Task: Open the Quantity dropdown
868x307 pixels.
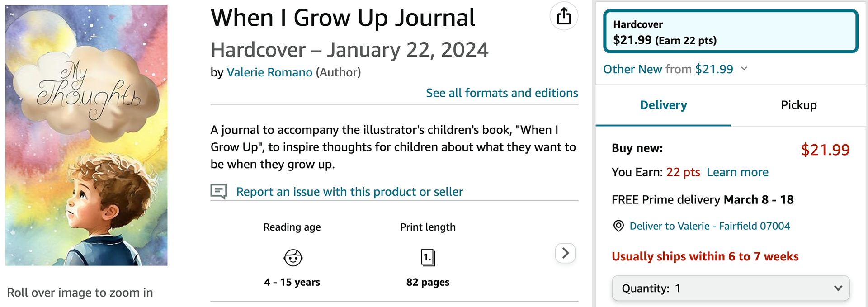Action: [730, 288]
